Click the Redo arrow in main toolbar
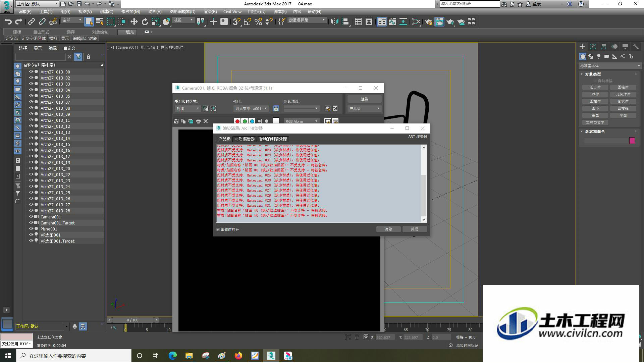 point(19,22)
